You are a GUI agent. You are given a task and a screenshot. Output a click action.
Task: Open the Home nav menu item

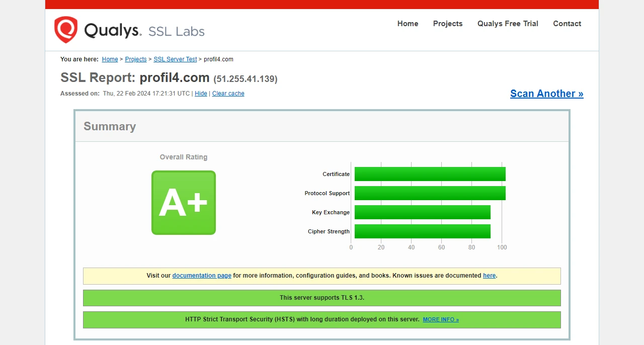point(408,24)
